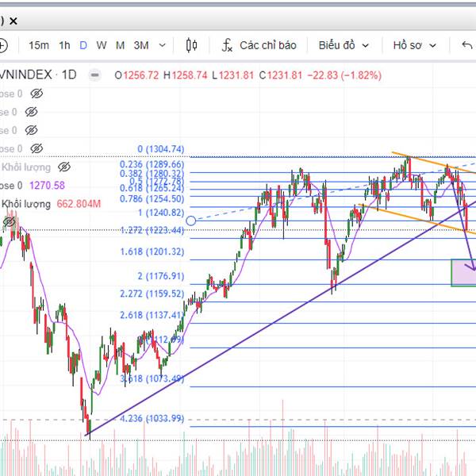Open the Hồ sơ dropdown menu
The image size is (476, 476).
pos(416,45)
